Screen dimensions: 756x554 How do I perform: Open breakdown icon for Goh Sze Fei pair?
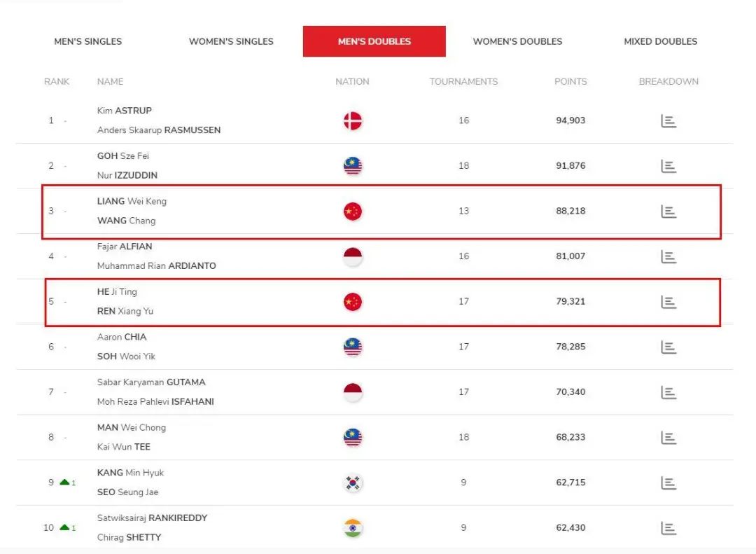coord(668,167)
